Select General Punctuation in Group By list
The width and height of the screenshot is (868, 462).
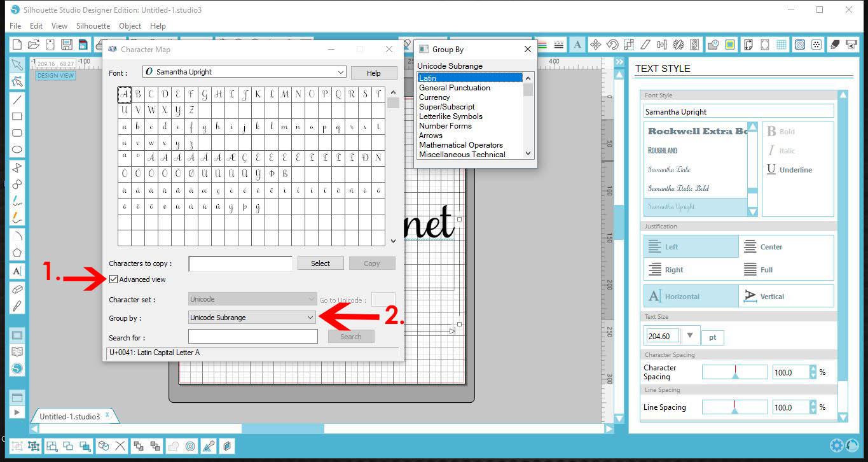[x=470, y=88]
